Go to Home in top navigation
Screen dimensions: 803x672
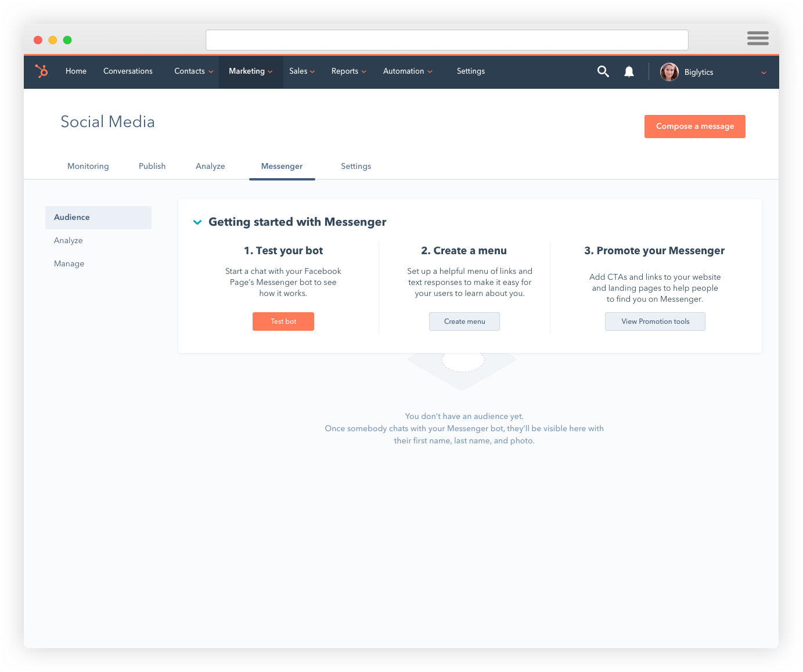(x=76, y=71)
